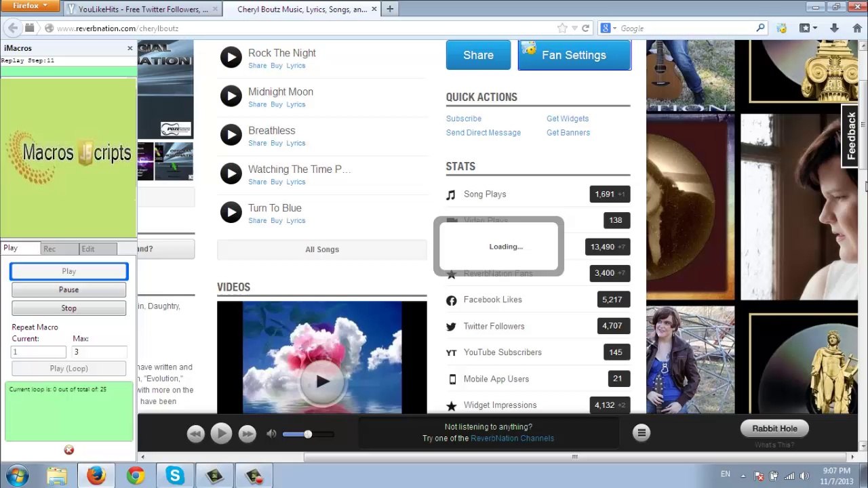Click the Rabbit Hole button
This screenshot has width=868, height=488.
[x=774, y=428]
